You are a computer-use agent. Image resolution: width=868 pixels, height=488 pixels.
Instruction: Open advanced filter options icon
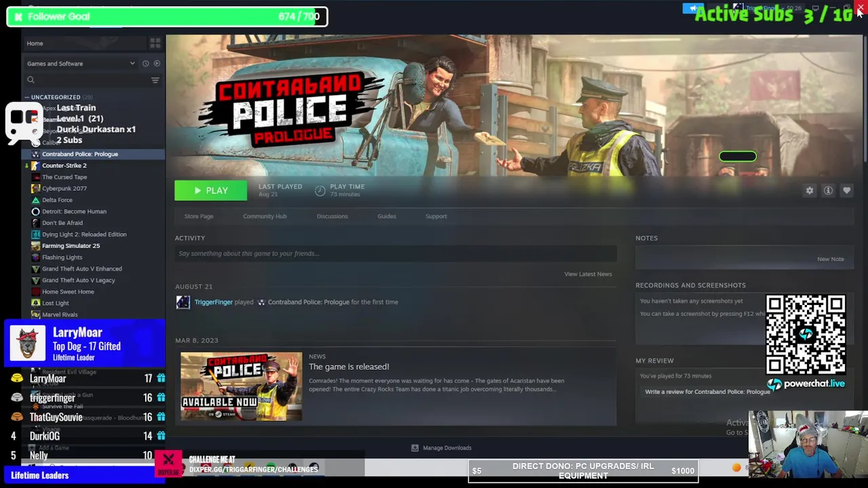155,81
